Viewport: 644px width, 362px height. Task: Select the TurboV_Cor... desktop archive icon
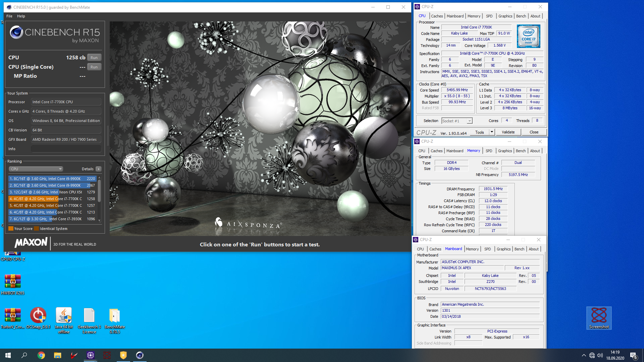pos(13,318)
